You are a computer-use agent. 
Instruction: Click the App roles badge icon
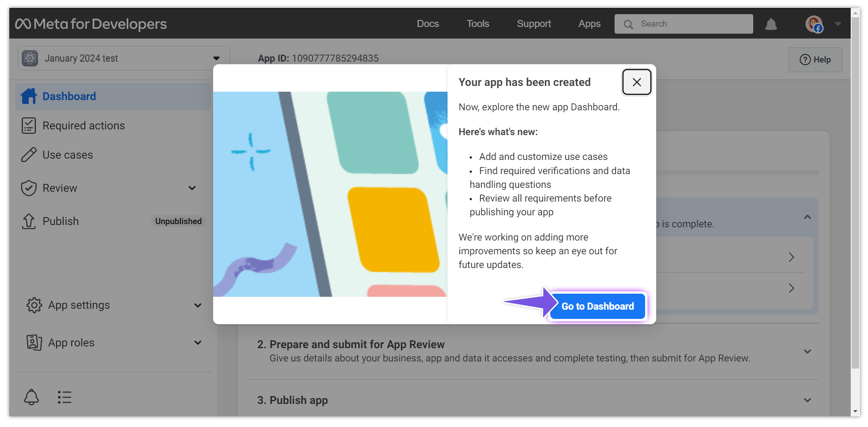pyautogui.click(x=35, y=342)
